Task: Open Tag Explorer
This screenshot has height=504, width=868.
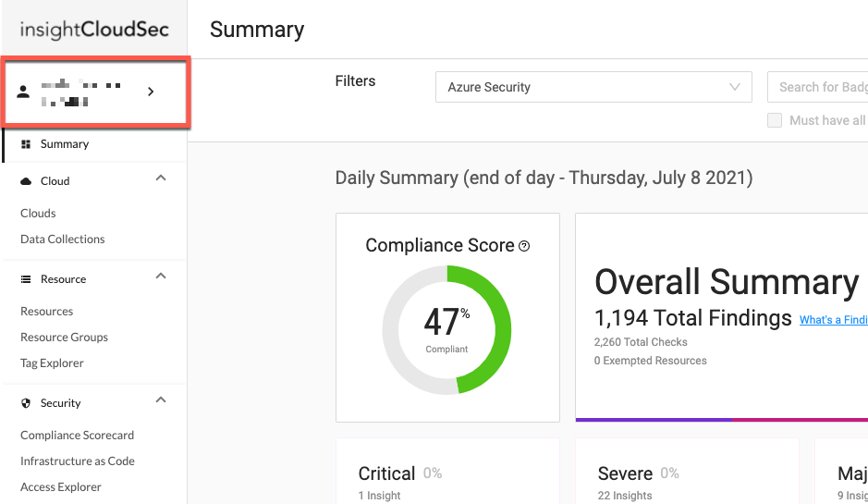Action: coord(52,363)
